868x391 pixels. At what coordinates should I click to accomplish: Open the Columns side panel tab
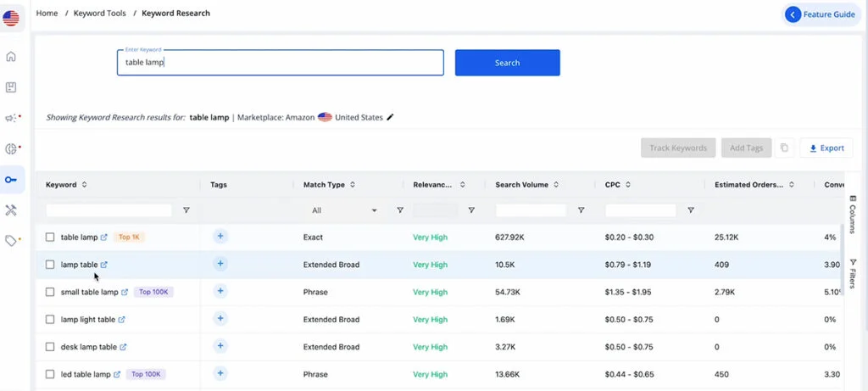(x=853, y=215)
